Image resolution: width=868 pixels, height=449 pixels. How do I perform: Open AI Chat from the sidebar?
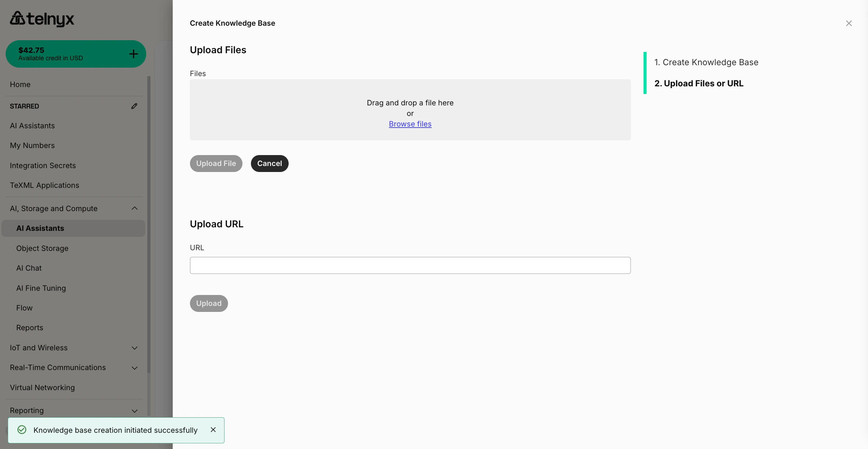tap(29, 268)
